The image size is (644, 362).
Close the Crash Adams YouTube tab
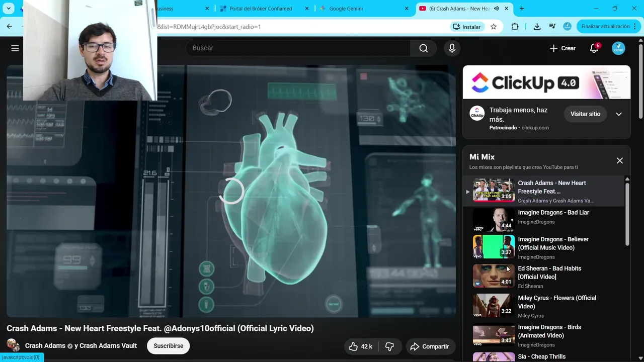507,9
